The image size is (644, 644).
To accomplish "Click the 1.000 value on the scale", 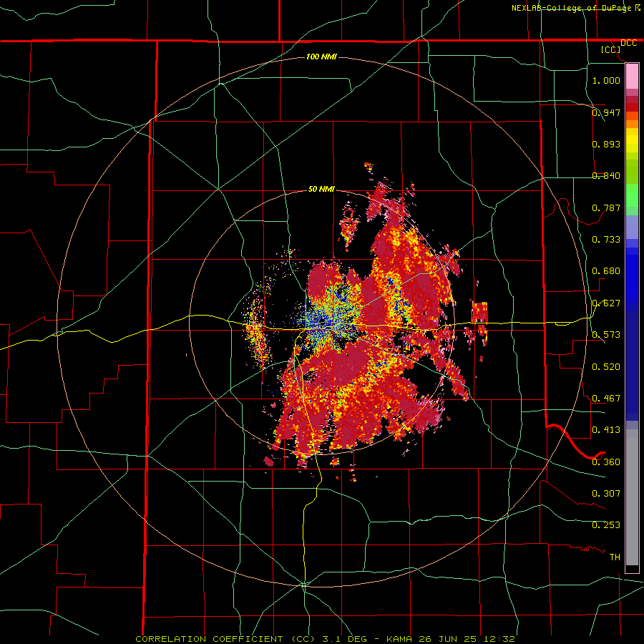I will (x=606, y=80).
